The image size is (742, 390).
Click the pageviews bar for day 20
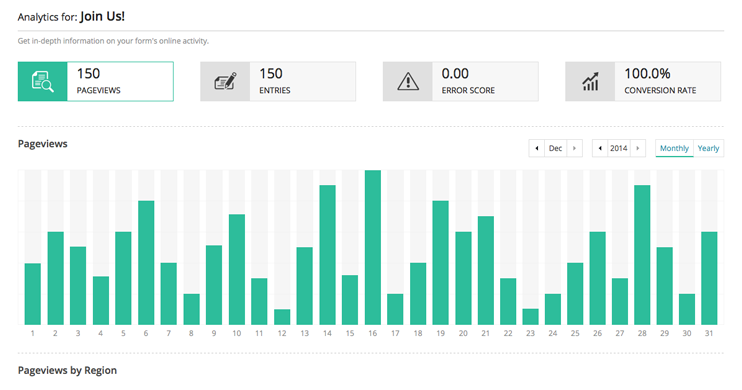pos(463,278)
